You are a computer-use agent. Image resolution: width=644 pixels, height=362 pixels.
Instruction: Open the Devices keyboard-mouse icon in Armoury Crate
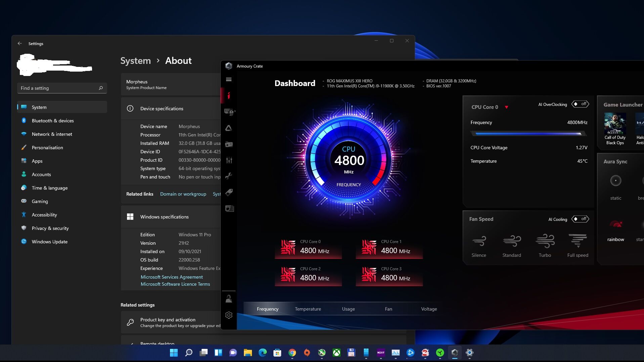(x=229, y=112)
